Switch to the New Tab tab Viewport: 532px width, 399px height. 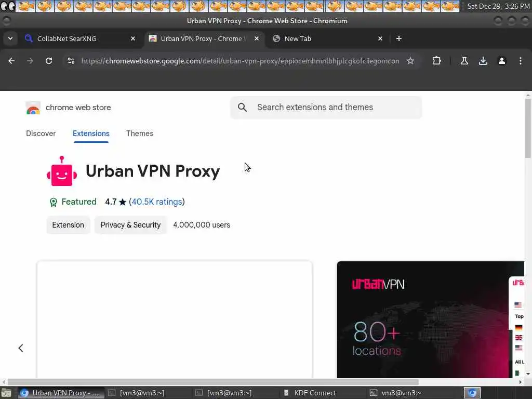coord(327,38)
